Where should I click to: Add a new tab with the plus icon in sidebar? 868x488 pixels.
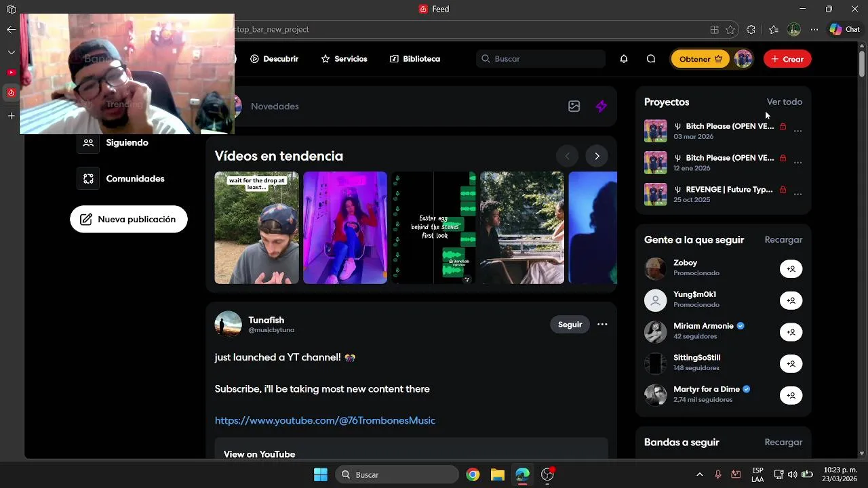point(11,116)
